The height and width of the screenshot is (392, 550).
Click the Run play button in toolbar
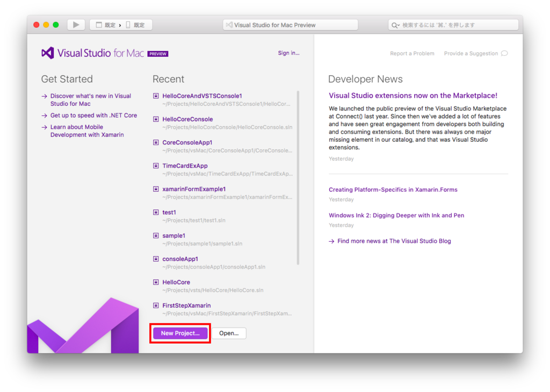click(x=76, y=25)
